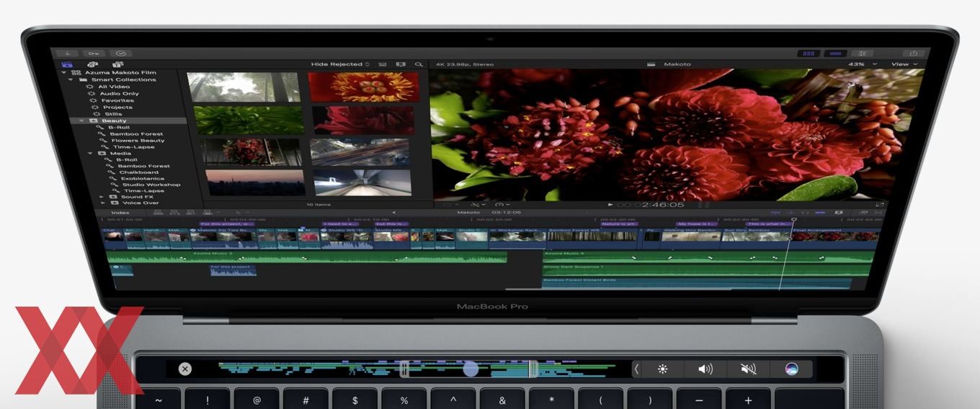This screenshot has width=980, height=409.
Task: Select the sunset skyline clip thumbnail
Action: (x=254, y=182)
